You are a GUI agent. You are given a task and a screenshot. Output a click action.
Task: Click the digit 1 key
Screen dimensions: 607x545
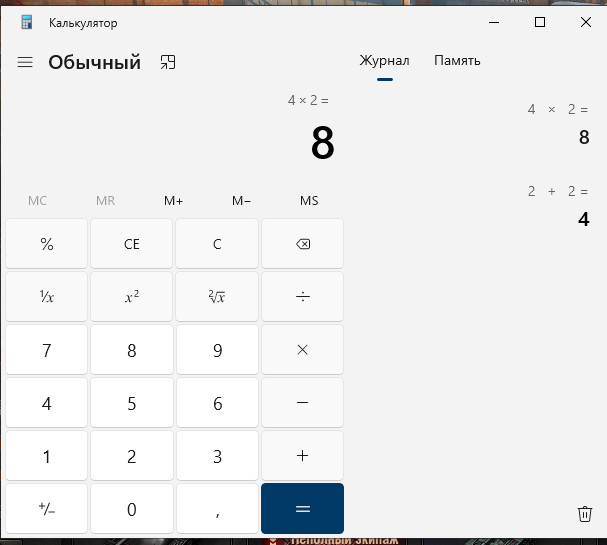point(46,456)
